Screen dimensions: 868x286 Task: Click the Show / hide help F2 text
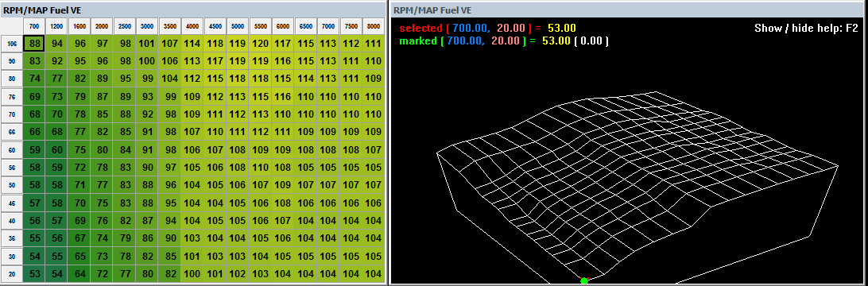pos(806,28)
